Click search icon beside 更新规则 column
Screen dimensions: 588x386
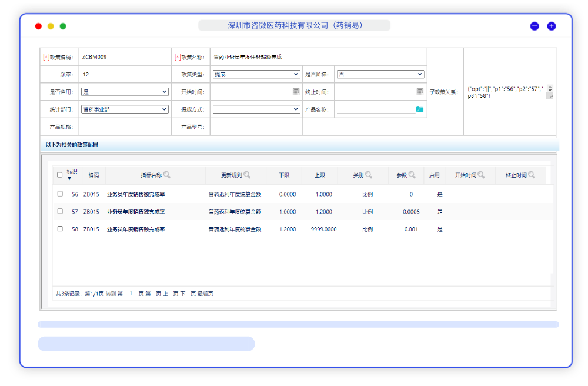tap(247, 175)
